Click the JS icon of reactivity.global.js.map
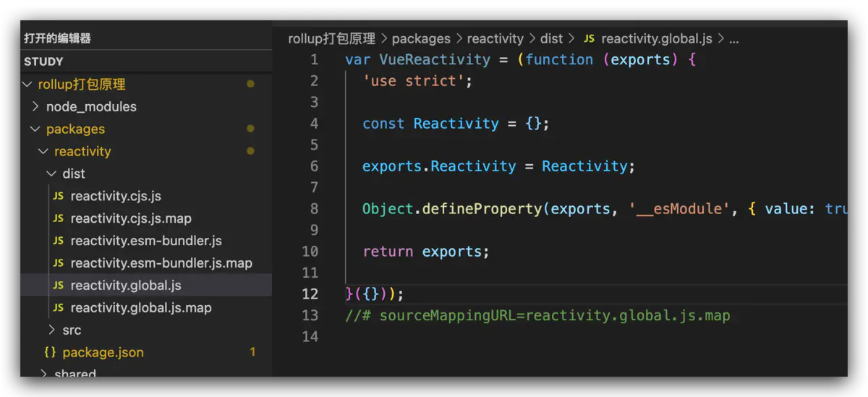868x397 pixels. click(x=58, y=308)
